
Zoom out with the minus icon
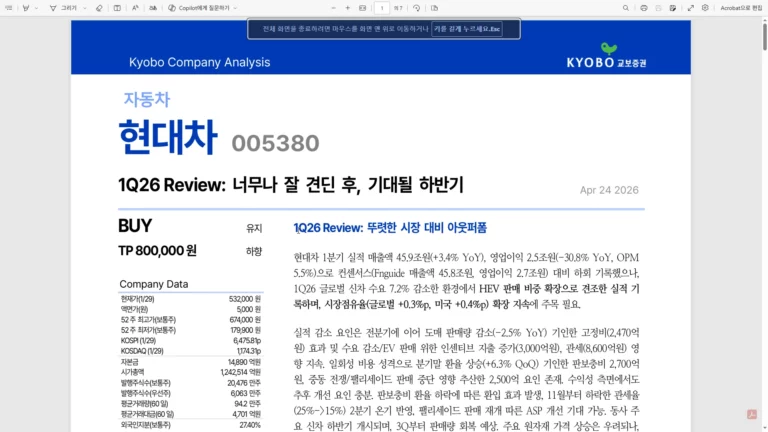click(x=334, y=8)
